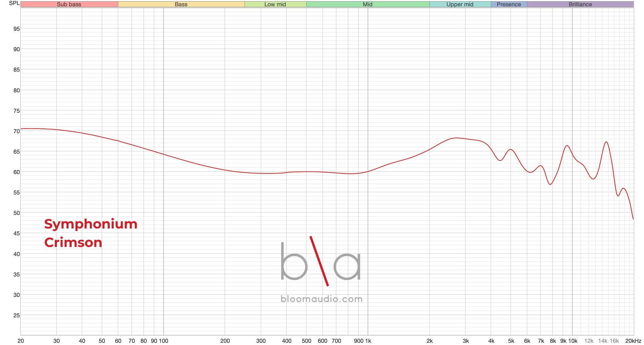This screenshot has height=345, width=644.
Task: Select the Crimson title text
Action: pos(73,243)
